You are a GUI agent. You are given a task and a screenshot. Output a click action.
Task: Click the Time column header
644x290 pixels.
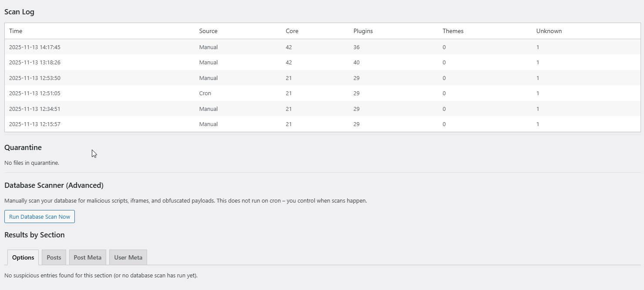point(16,31)
